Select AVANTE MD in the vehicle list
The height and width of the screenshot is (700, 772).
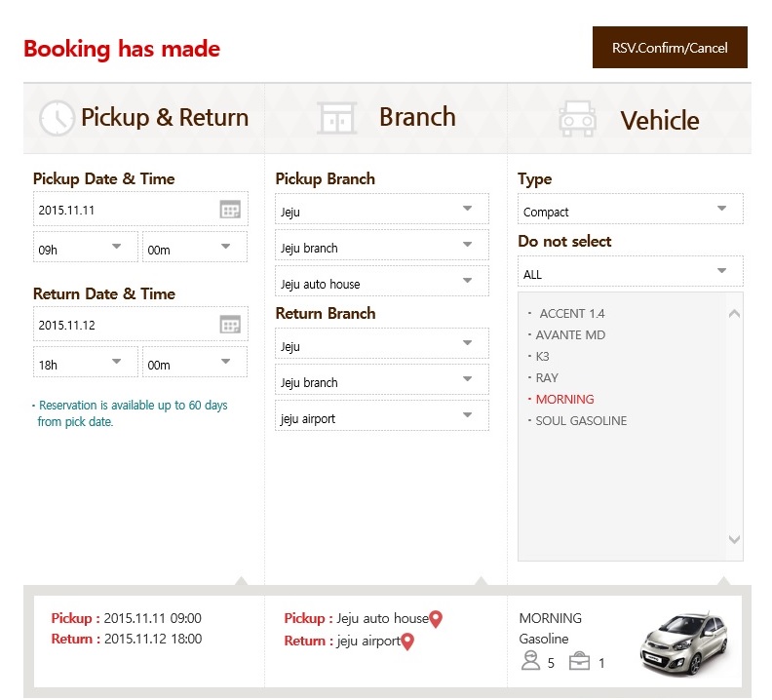pyautogui.click(x=570, y=335)
